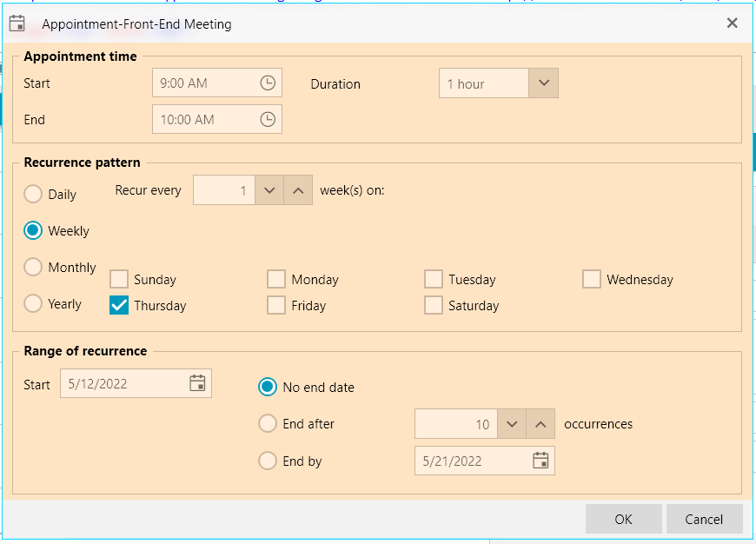The width and height of the screenshot is (756, 544).
Task: Increase the Recur every weeks value
Action: click(298, 190)
